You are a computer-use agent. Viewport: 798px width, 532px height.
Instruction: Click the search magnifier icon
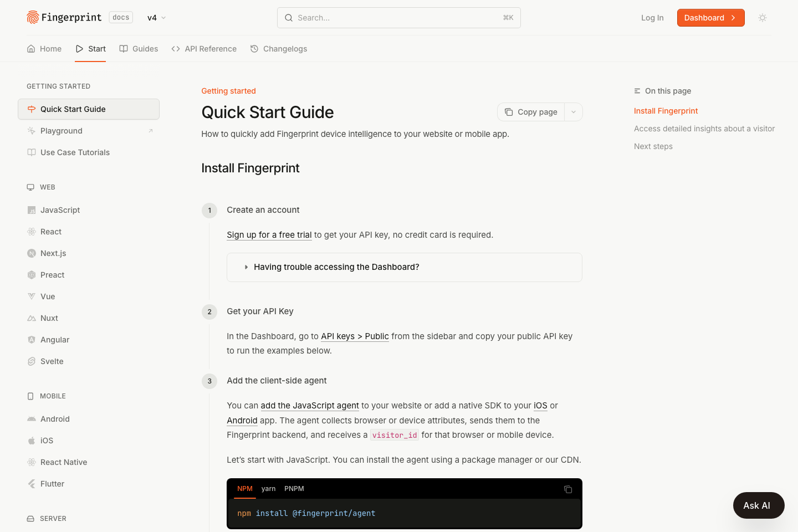(289, 17)
